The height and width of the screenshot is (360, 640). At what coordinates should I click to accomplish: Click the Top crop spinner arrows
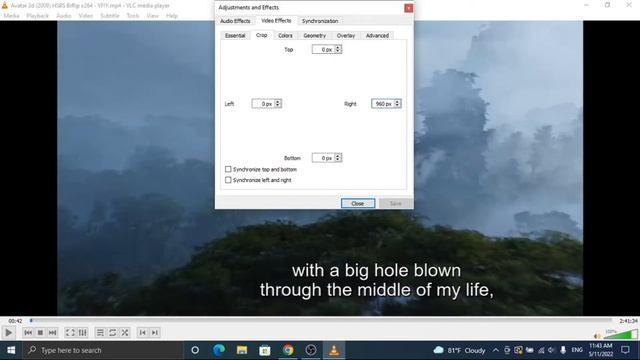[x=338, y=49]
